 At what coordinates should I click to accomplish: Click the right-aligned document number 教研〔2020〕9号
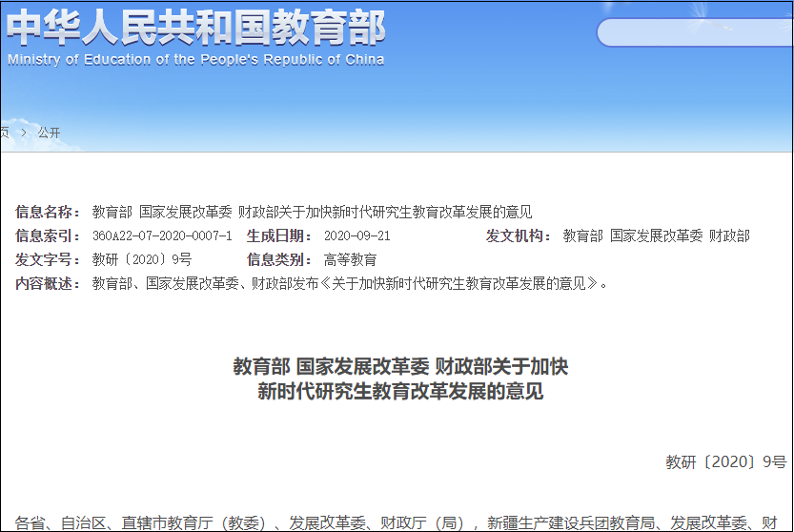tap(726, 461)
